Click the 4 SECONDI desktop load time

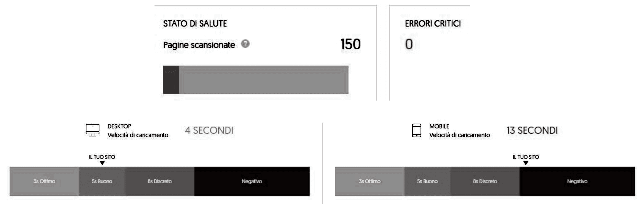(209, 130)
